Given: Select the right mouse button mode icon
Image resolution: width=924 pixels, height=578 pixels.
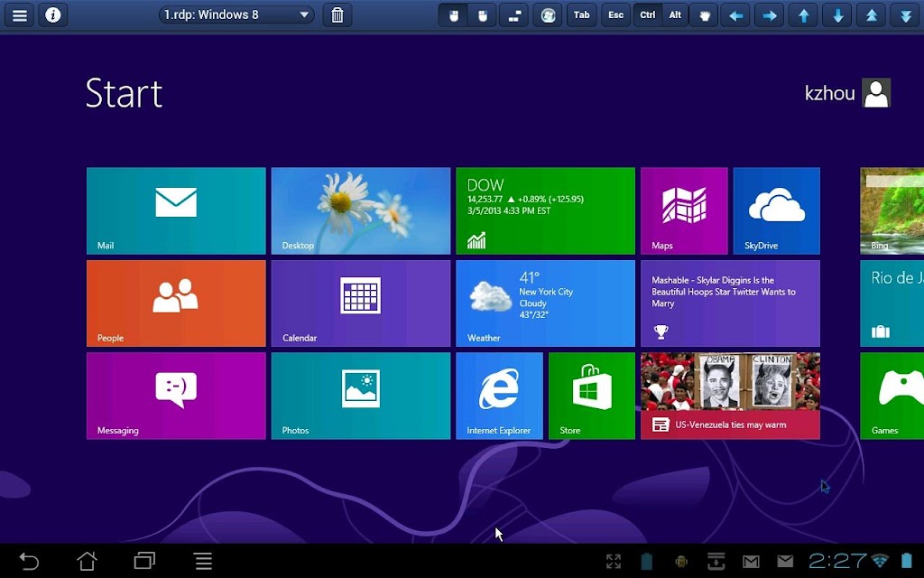Looking at the screenshot, I should pos(482,15).
